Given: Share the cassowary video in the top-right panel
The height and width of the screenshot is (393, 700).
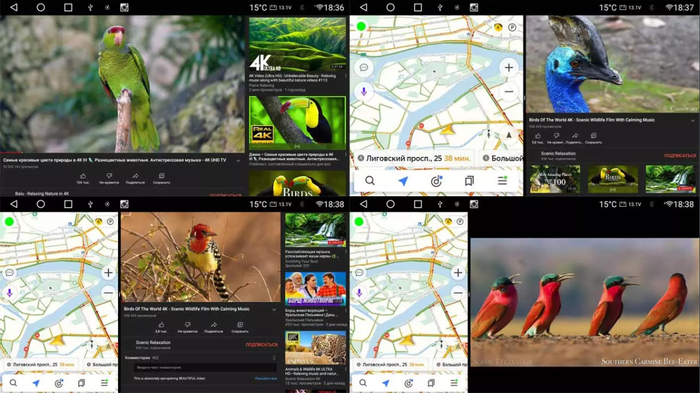Looking at the screenshot, I should tap(575, 138).
